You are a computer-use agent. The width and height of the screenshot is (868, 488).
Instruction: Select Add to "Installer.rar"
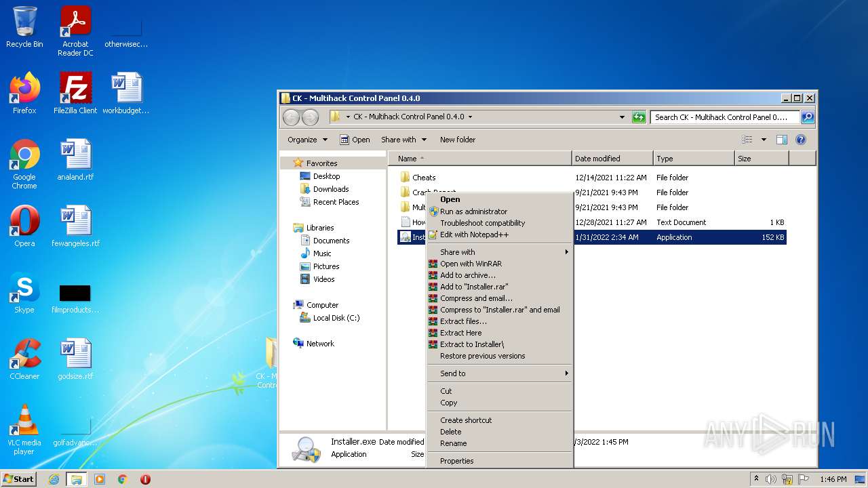coord(500,287)
